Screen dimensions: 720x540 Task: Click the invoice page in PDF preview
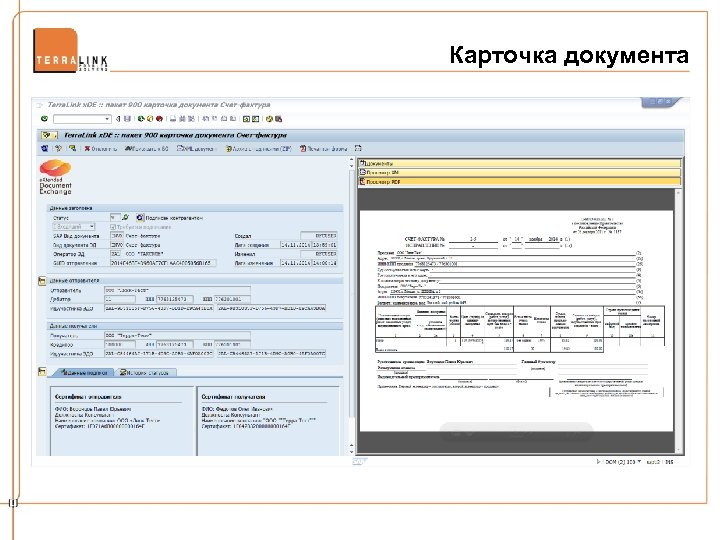tap(516, 321)
